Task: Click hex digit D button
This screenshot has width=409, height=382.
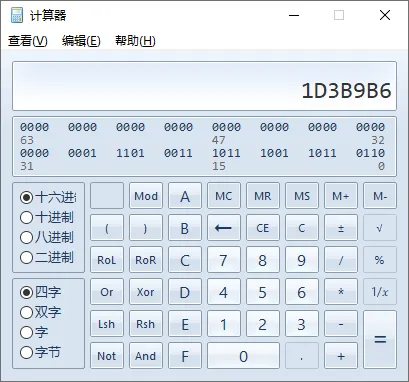Action: coord(185,292)
